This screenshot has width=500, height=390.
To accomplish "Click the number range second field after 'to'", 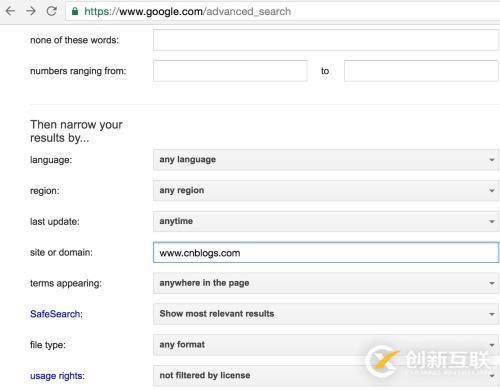I will coord(421,71).
